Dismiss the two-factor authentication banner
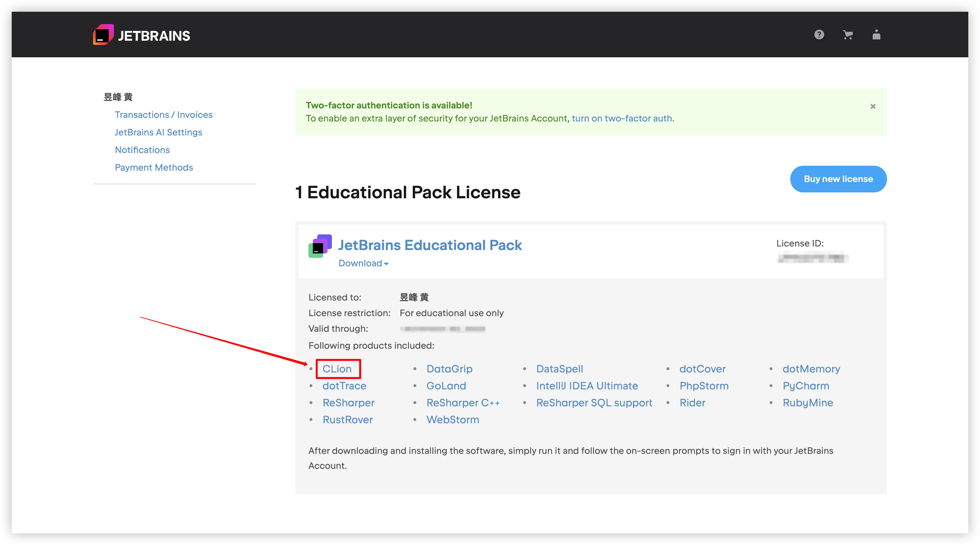The width and height of the screenshot is (980, 545). [x=873, y=106]
